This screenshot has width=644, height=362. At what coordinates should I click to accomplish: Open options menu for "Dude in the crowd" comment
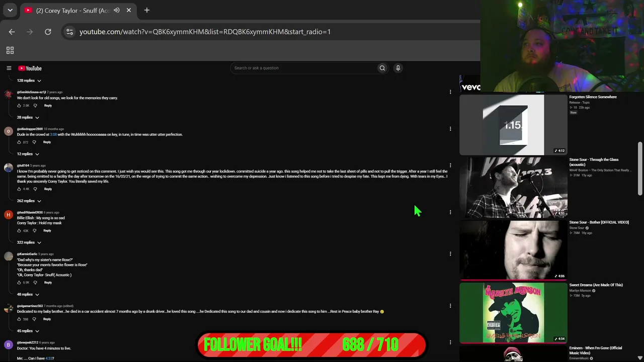click(450, 129)
